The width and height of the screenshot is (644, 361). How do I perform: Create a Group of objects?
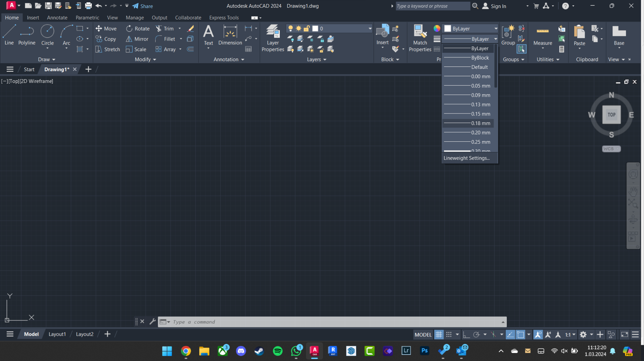point(508,35)
